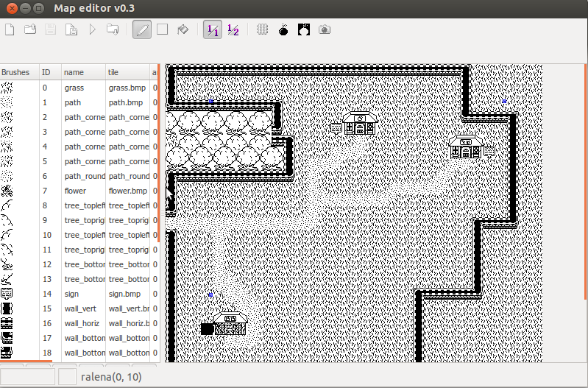Select the rectangle tool
Screen dimensions: 588x388
coord(163,30)
